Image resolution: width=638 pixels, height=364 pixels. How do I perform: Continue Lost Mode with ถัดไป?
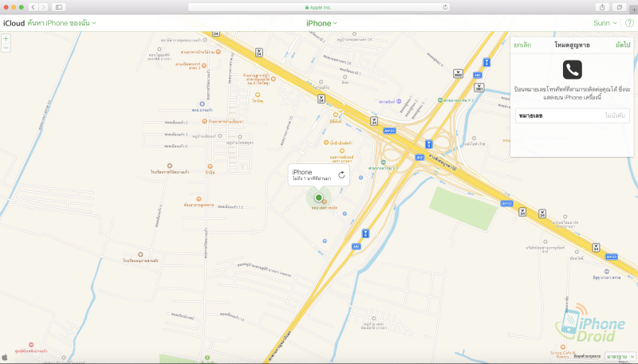pos(623,45)
